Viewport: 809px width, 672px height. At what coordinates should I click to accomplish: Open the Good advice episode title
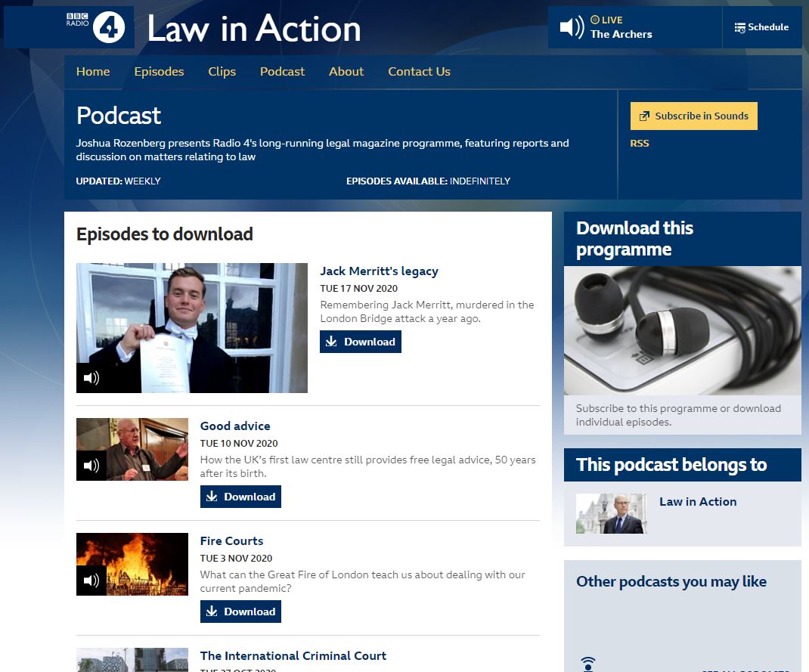(x=235, y=426)
